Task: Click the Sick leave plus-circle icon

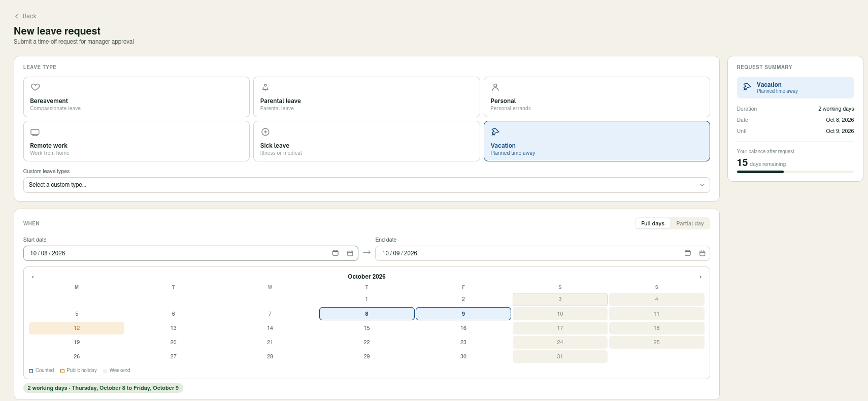Action: pyautogui.click(x=265, y=132)
